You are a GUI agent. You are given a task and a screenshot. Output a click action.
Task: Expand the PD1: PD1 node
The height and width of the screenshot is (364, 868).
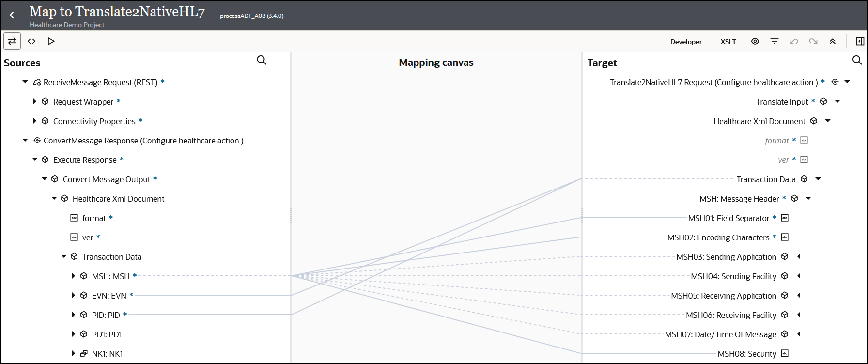[73, 334]
